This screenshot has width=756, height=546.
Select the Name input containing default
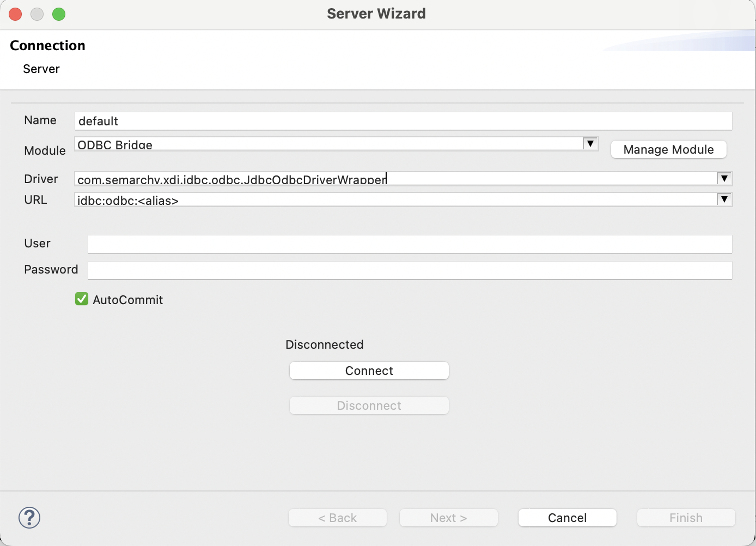(x=403, y=121)
